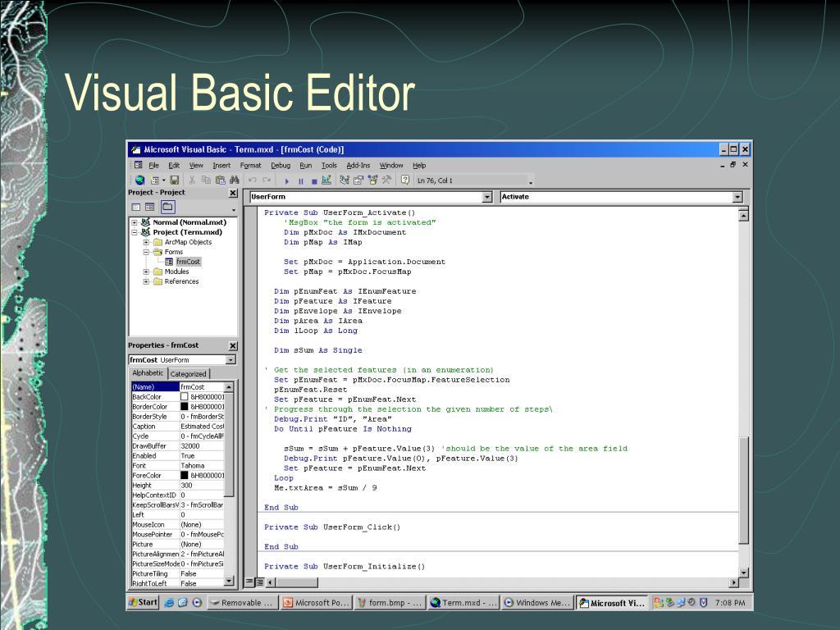Screen dimensions: 840x630
Task: Click the View ArcMap globe icon
Action: [139, 180]
